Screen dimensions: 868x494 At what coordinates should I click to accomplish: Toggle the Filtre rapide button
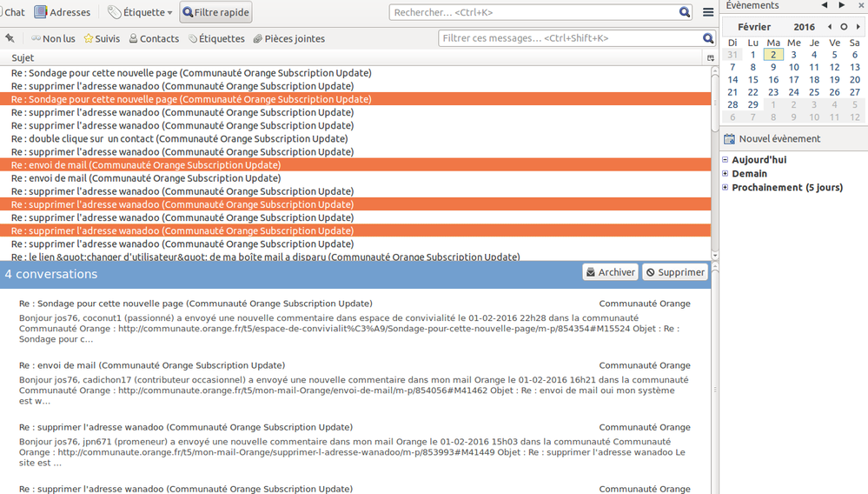pyautogui.click(x=215, y=12)
